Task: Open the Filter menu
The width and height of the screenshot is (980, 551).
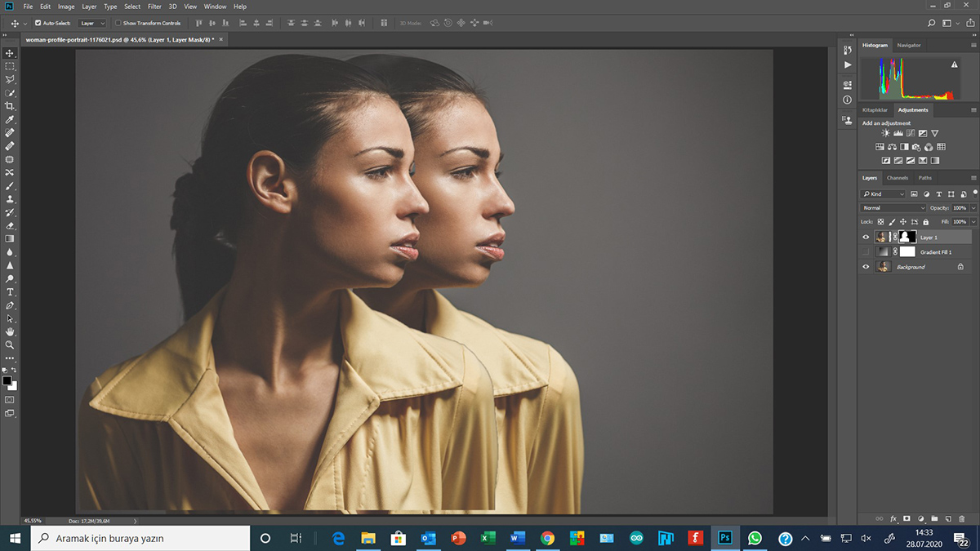Action: (154, 7)
